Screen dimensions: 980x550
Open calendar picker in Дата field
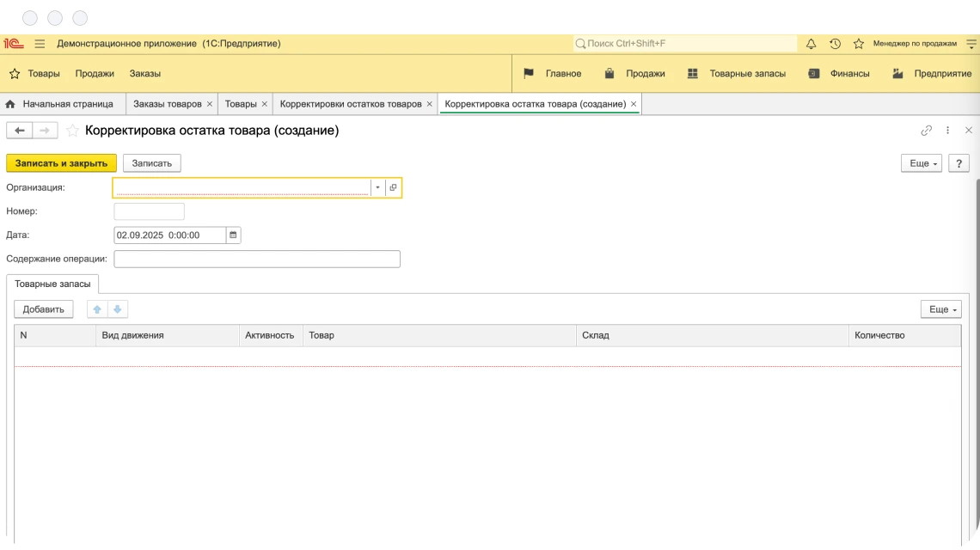pyautogui.click(x=233, y=235)
